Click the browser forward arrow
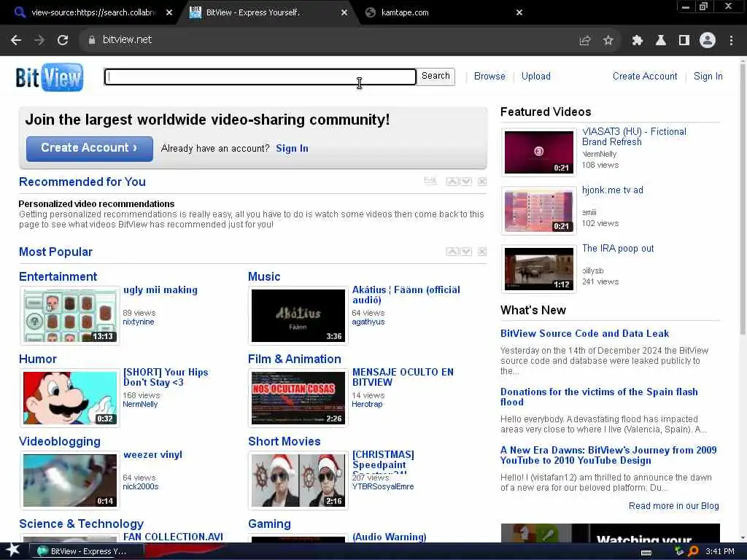 [x=39, y=40]
